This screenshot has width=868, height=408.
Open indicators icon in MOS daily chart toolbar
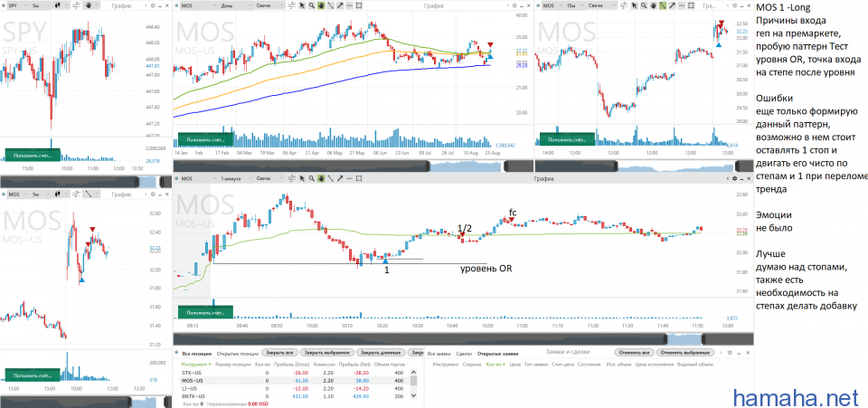pos(291,5)
